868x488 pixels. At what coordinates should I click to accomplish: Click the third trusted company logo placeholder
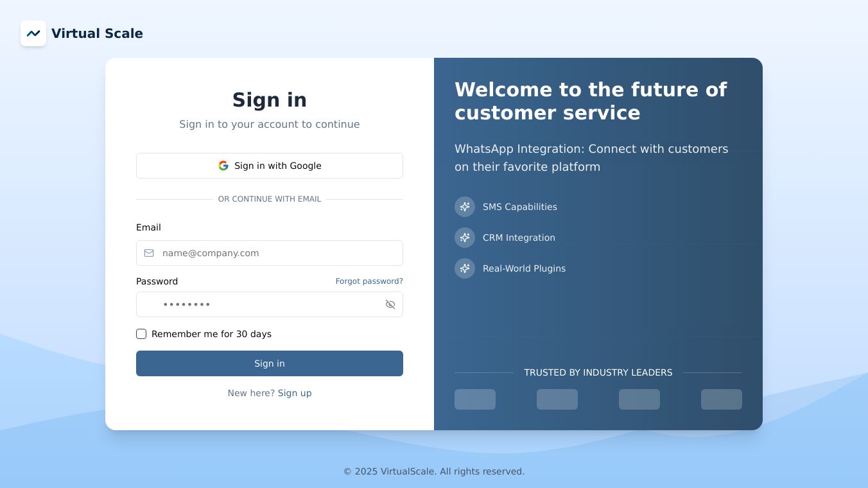[639, 399]
